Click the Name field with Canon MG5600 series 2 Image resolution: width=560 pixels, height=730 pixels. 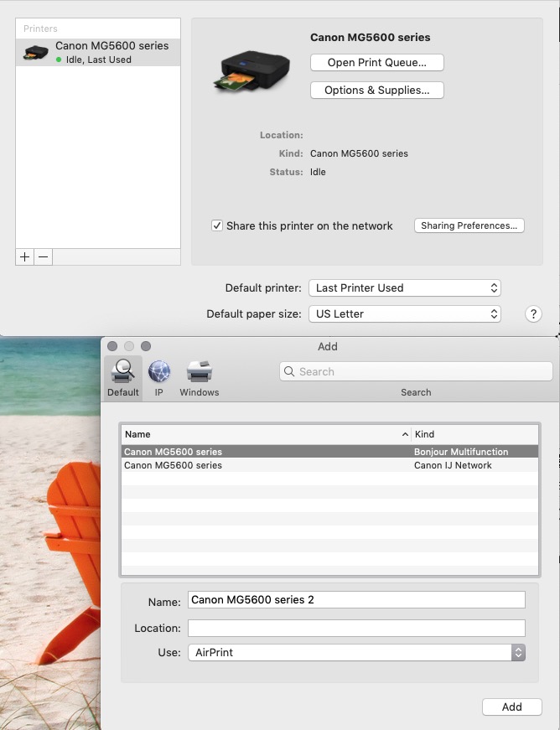tap(356, 599)
